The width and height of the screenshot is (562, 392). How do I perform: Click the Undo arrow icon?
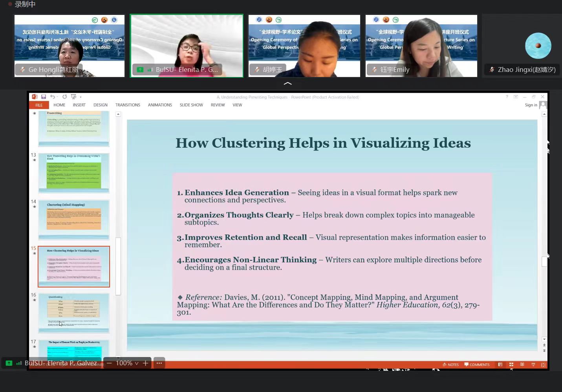tap(52, 97)
